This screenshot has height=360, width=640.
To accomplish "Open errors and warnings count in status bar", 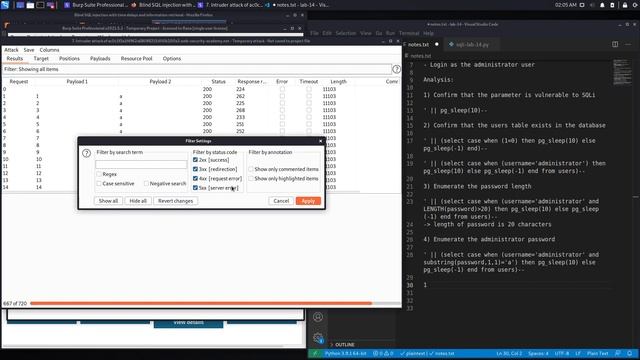I will pyautogui.click(x=383, y=353).
